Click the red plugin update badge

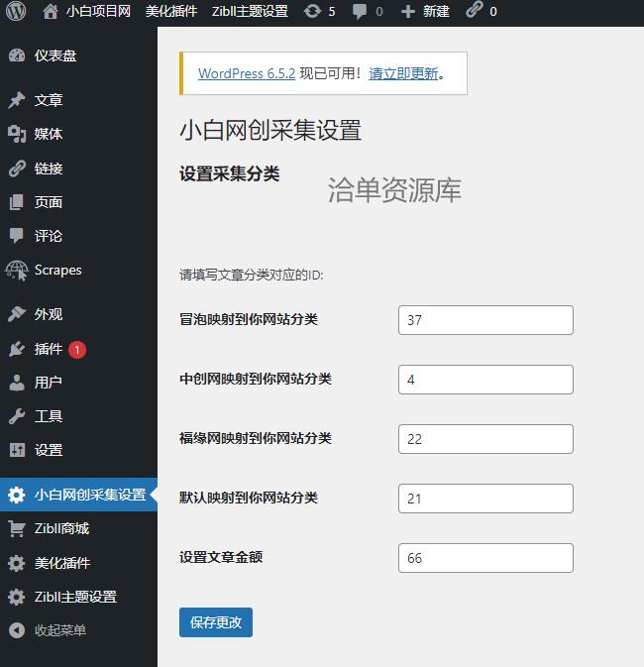(x=77, y=350)
